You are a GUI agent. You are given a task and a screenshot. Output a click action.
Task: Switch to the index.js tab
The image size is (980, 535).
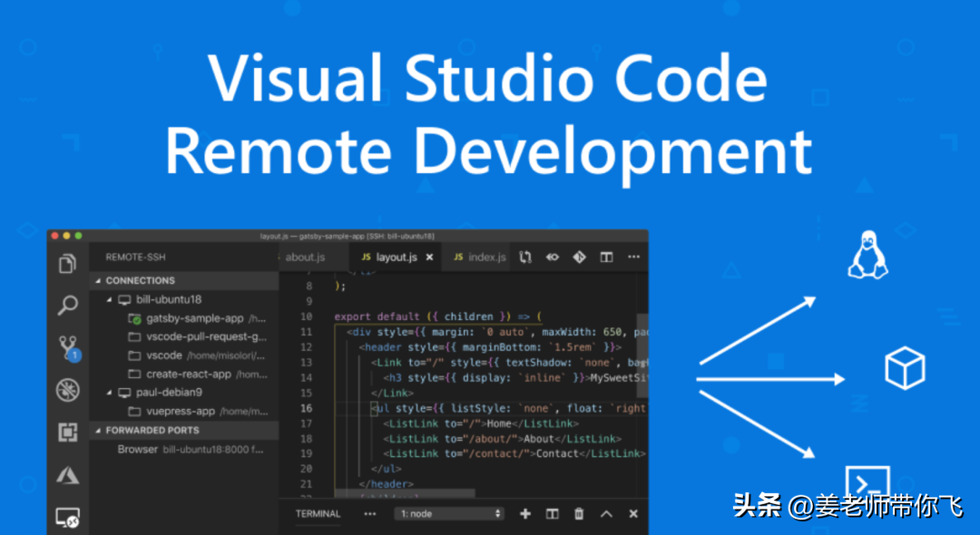tap(480, 258)
